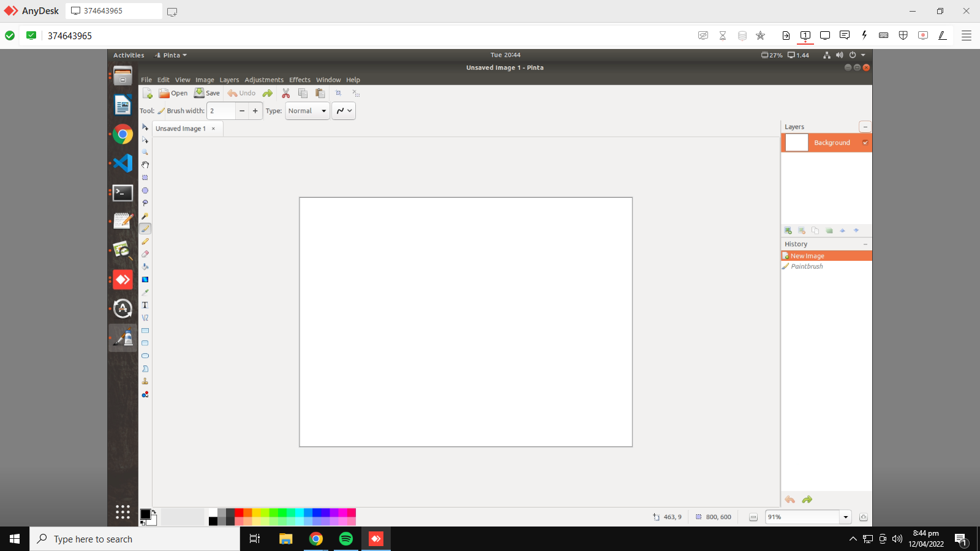Decrease brush width with minus button
The width and height of the screenshot is (980, 551).
point(242,111)
